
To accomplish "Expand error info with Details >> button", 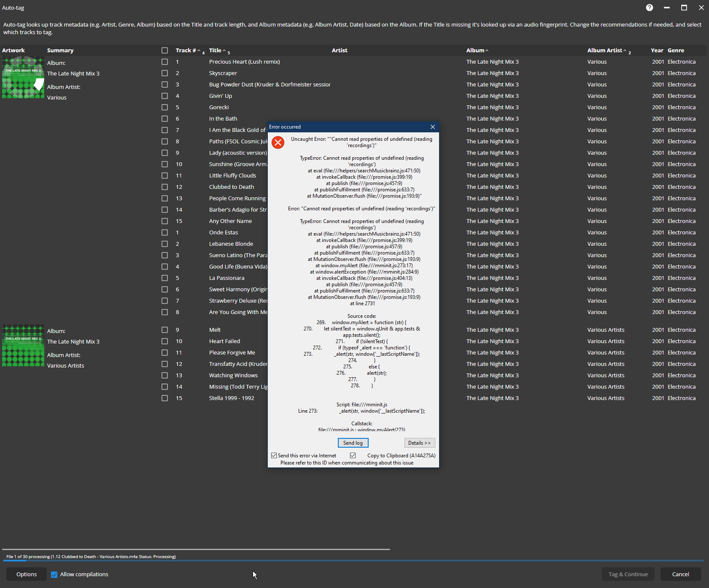I will pyautogui.click(x=419, y=443).
